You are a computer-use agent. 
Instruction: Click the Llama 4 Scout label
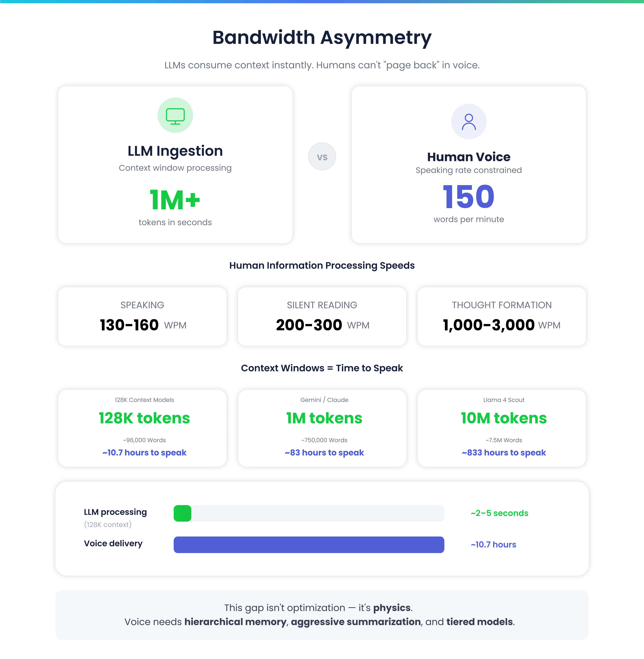[x=504, y=400]
